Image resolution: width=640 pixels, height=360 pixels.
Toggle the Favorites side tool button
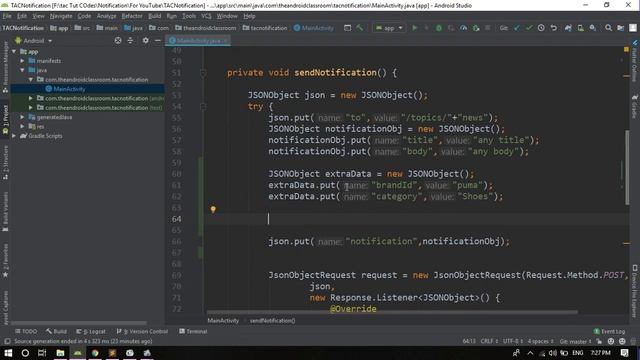pyautogui.click(x=5, y=261)
